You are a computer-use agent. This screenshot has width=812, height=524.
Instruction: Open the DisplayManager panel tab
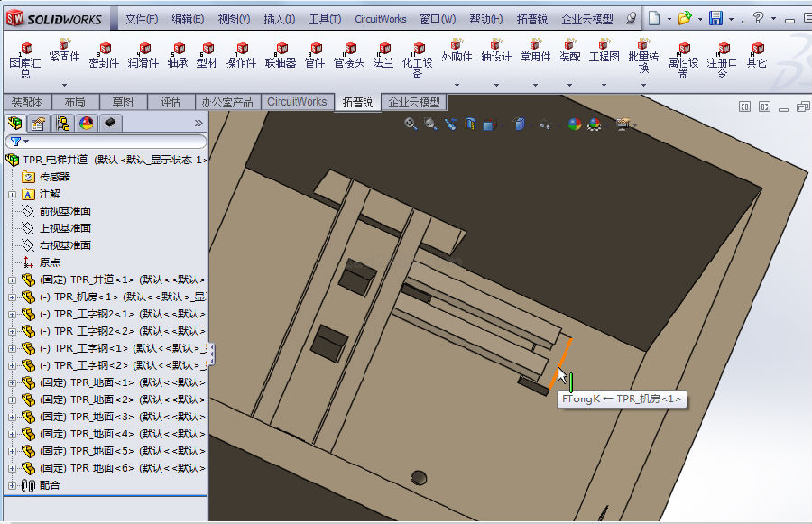[x=86, y=124]
